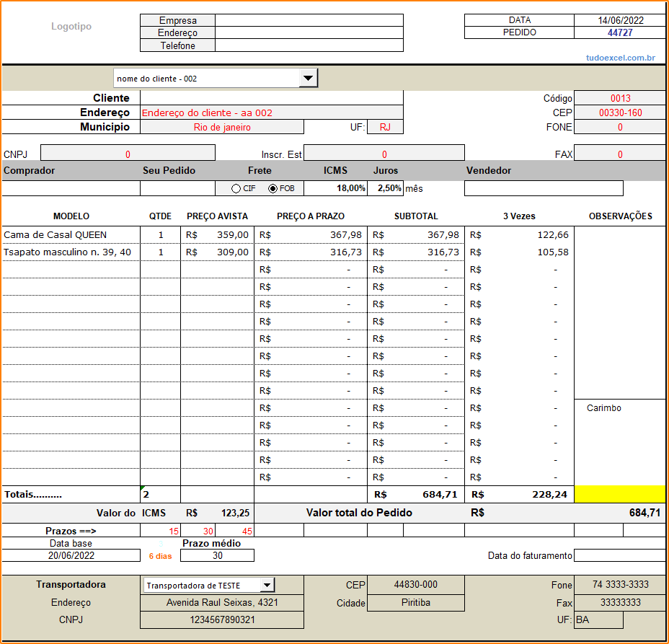
Task: Open the client name dropdown arrow
Action: [308, 78]
